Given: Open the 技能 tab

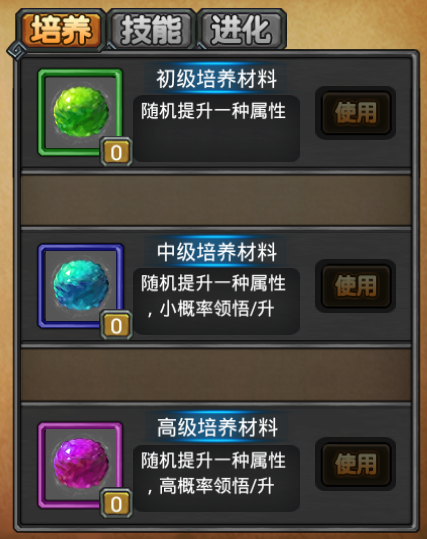Looking at the screenshot, I should [151, 30].
